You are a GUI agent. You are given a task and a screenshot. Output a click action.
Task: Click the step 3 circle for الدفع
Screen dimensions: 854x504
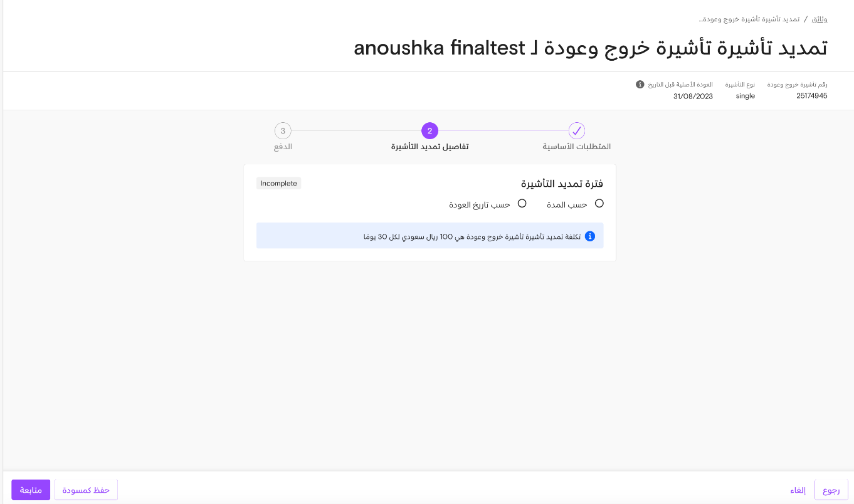(x=283, y=131)
